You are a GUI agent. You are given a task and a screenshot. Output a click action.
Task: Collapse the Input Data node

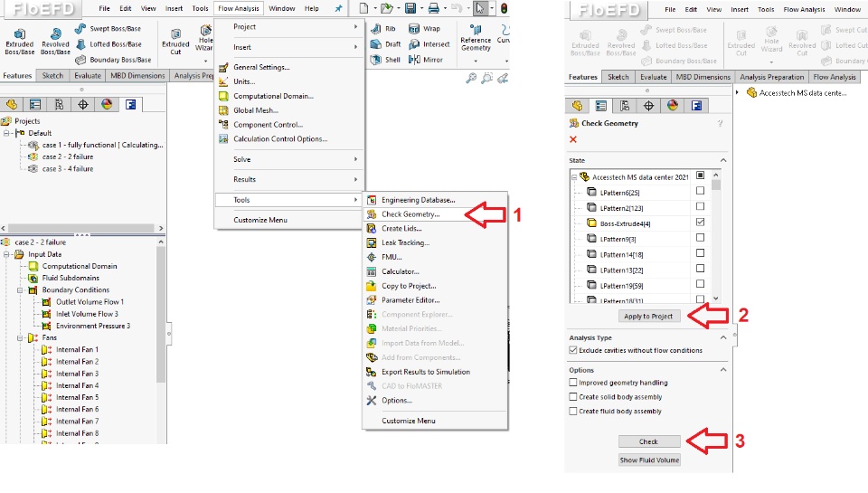pos(6,254)
